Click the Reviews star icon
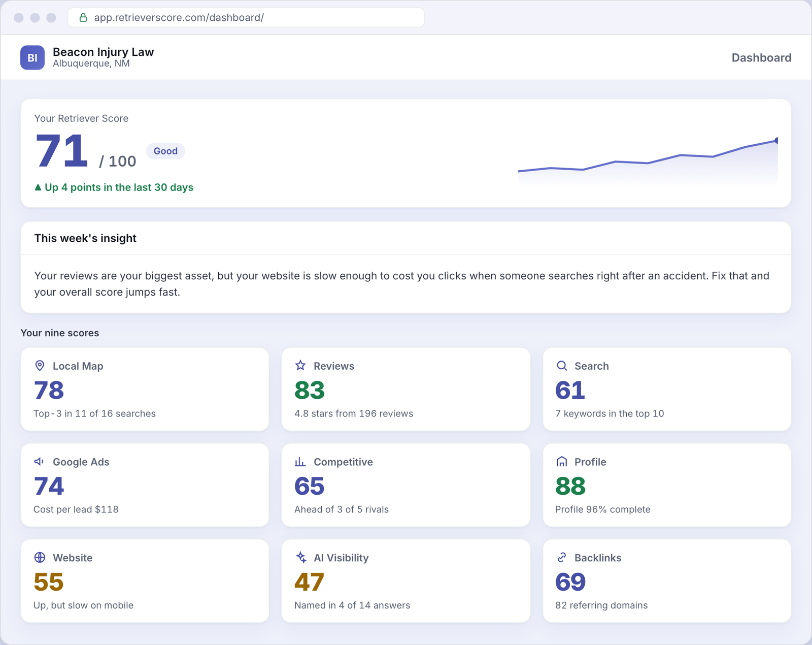 (x=300, y=366)
